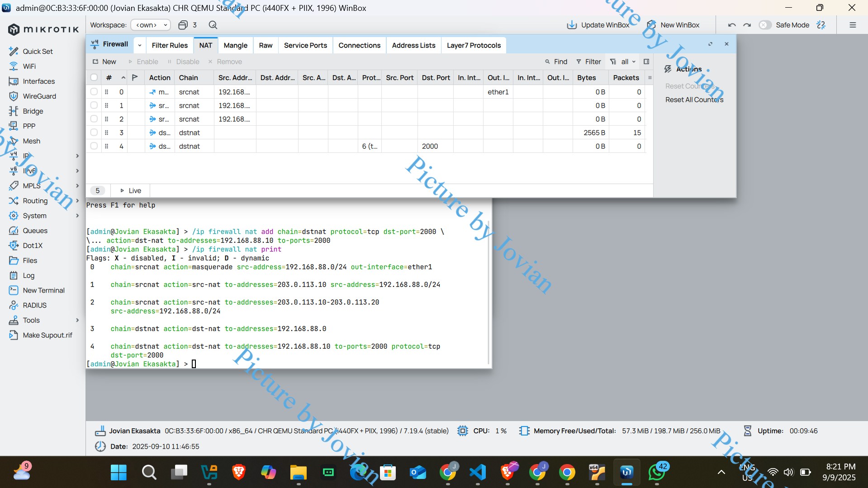Screen dimensions: 868x488
Task: Click the Windows Start button
Action: point(119,473)
